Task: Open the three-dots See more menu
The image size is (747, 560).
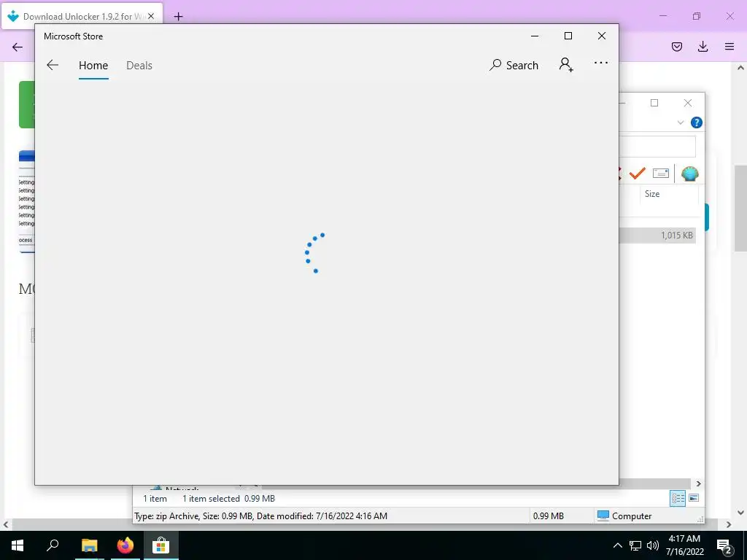Action: tap(601, 63)
